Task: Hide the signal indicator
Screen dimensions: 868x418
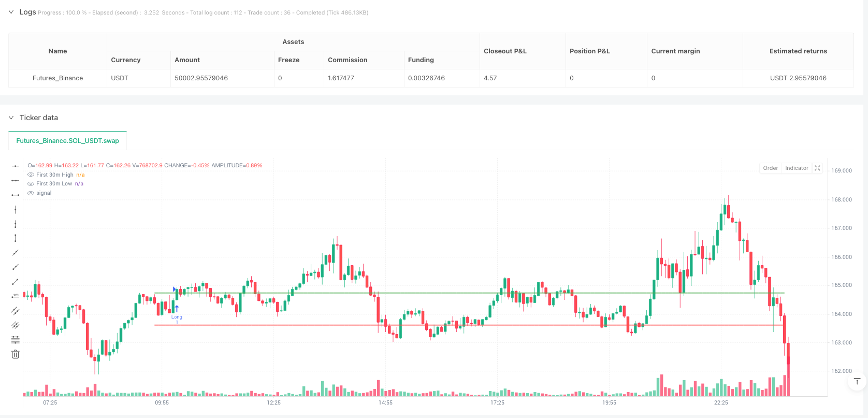Action: 31,193
